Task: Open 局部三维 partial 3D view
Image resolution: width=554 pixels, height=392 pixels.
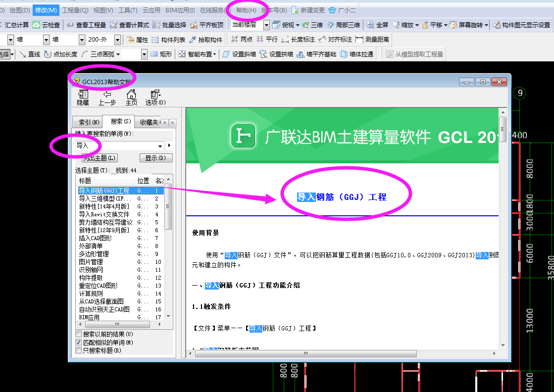Action: (343, 25)
